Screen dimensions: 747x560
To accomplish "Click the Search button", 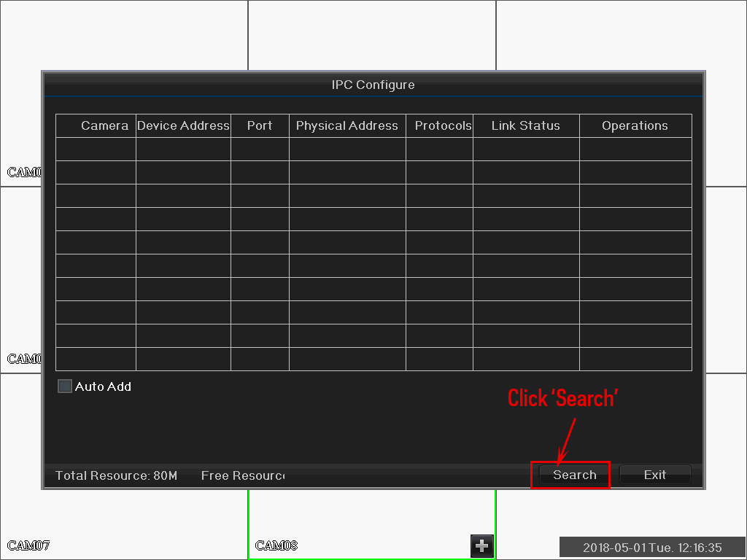I will 574,475.
